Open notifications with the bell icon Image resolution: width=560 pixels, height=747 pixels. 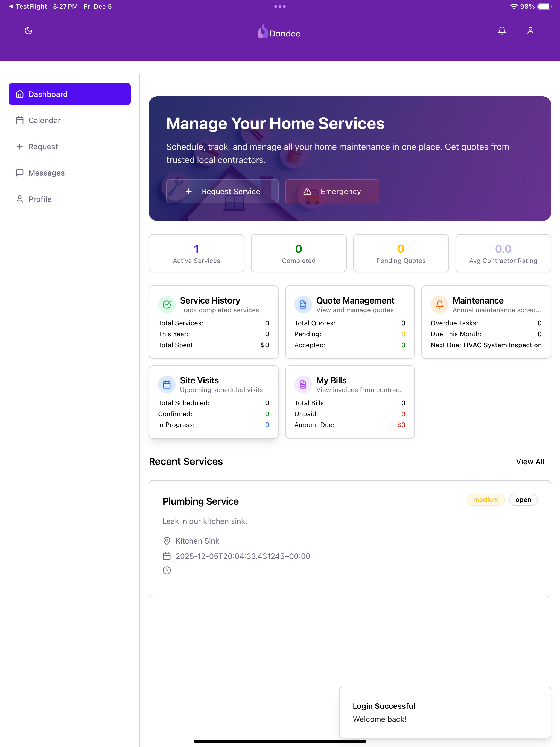point(502,31)
